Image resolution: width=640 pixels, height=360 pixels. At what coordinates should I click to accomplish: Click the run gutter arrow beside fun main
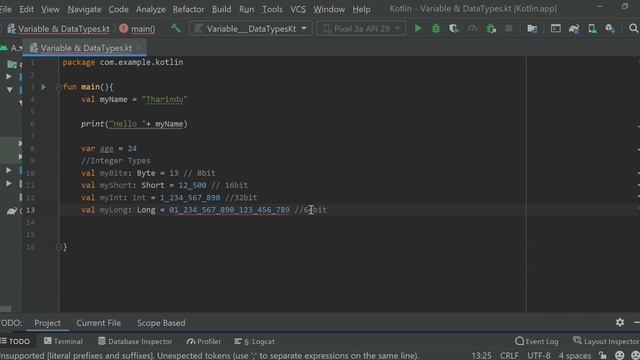coord(44,87)
